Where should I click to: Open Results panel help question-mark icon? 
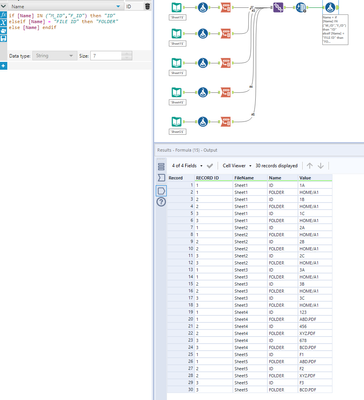tap(161, 202)
